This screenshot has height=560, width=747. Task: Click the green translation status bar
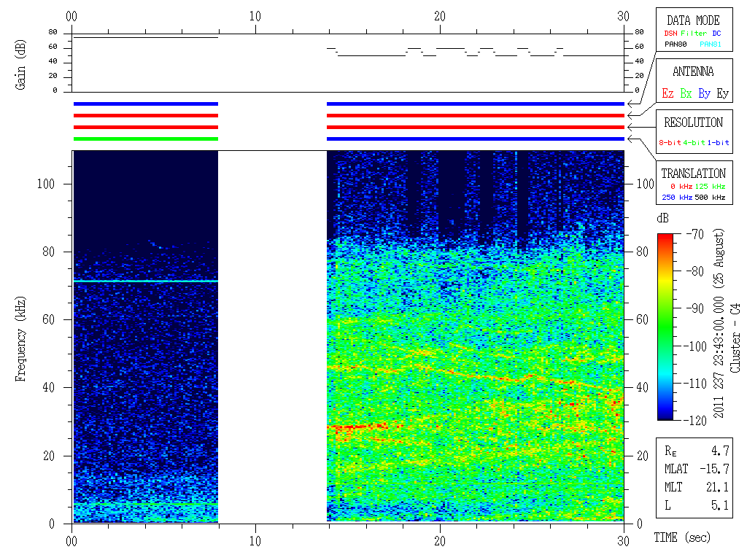pos(146,139)
